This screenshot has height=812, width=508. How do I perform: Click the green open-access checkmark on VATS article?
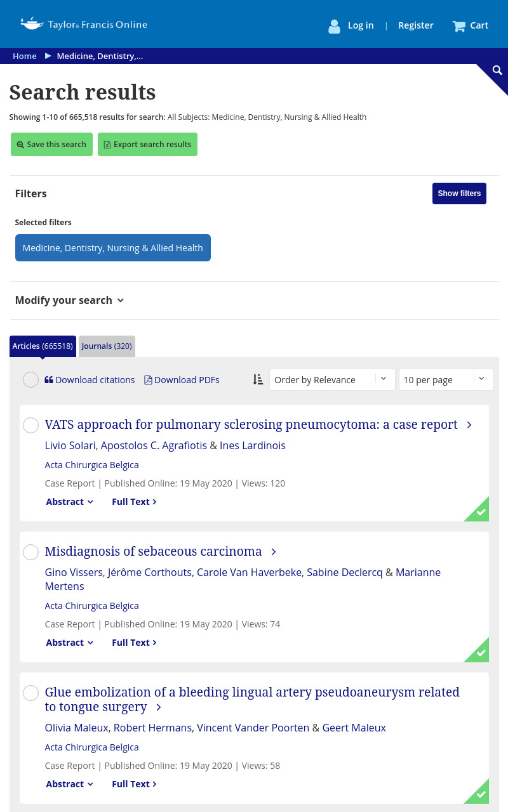(481, 512)
